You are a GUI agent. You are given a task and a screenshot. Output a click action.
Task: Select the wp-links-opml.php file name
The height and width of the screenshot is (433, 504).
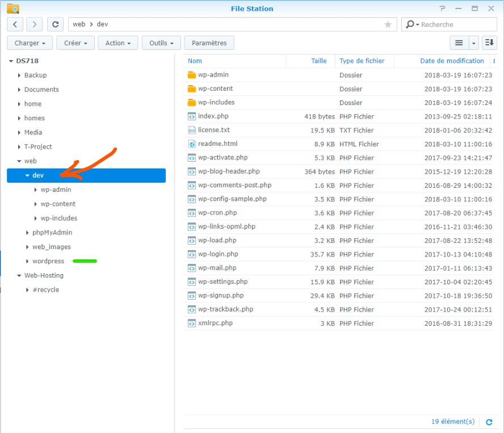click(226, 226)
